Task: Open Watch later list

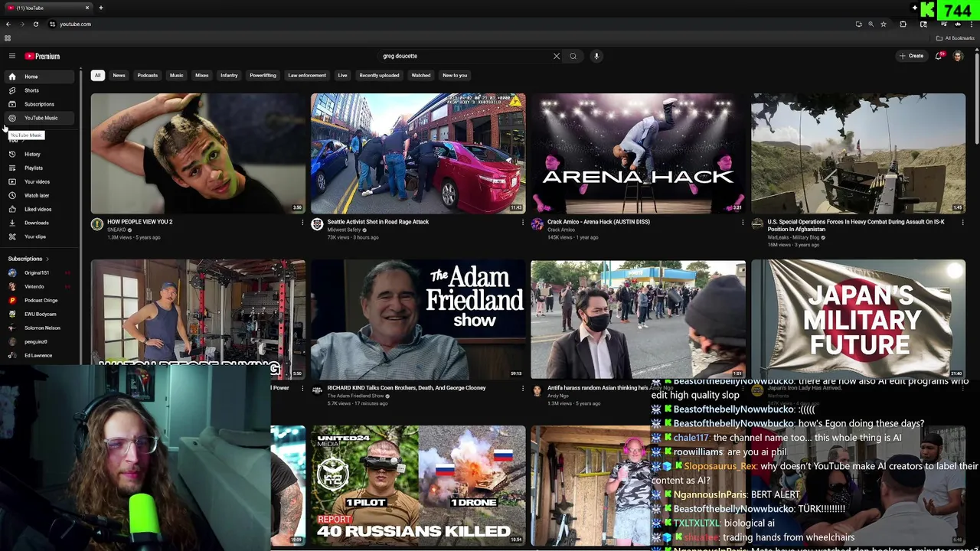Action: pyautogui.click(x=40, y=195)
